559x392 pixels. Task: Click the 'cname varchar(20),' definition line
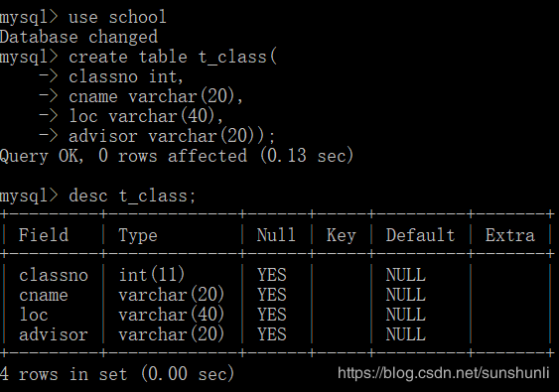click(156, 96)
